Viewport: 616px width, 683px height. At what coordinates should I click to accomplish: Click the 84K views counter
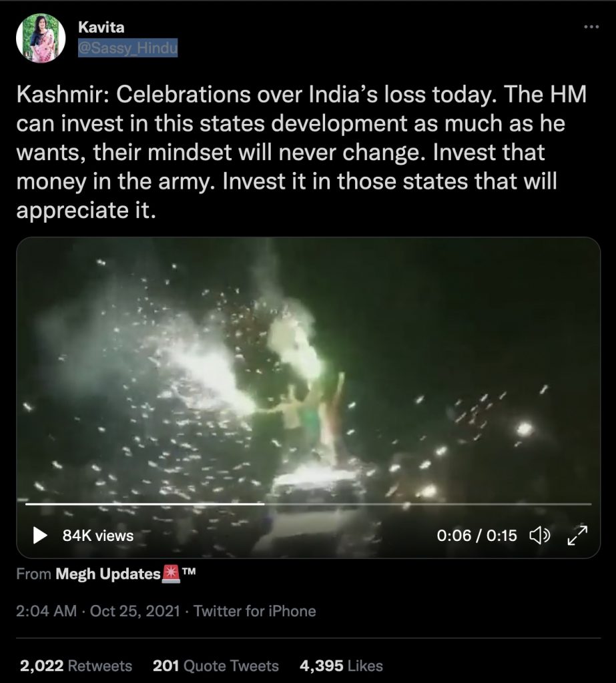tap(98, 536)
